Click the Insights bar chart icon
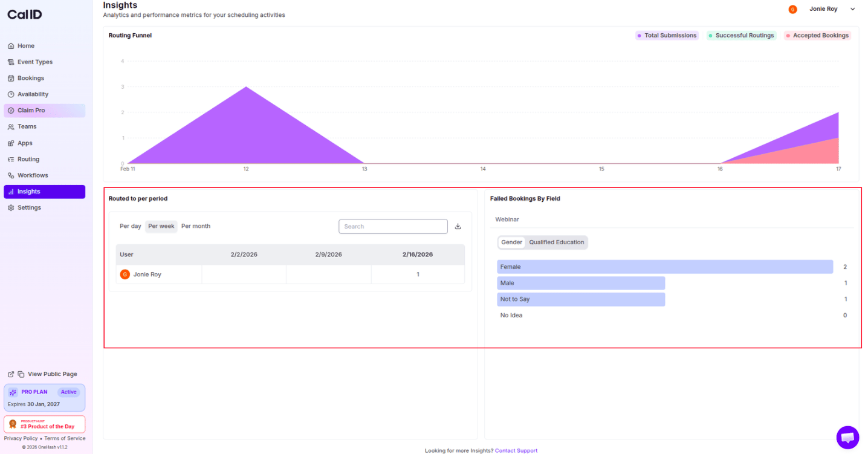 [x=11, y=192]
